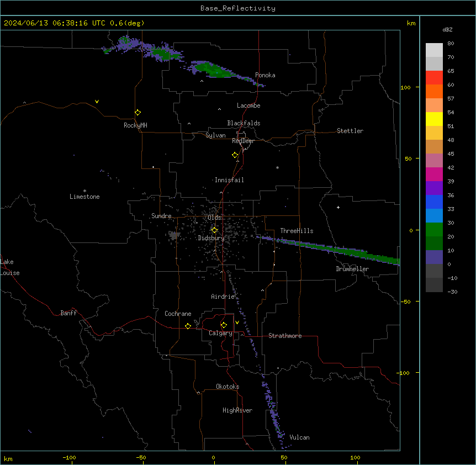Click the white asterisk above Limestone label

pos(84,191)
